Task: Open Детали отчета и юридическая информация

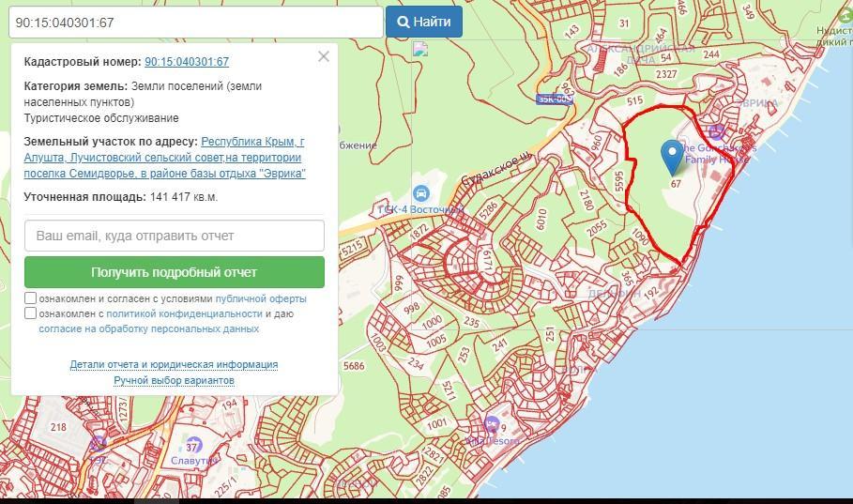Action: click(174, 364)
